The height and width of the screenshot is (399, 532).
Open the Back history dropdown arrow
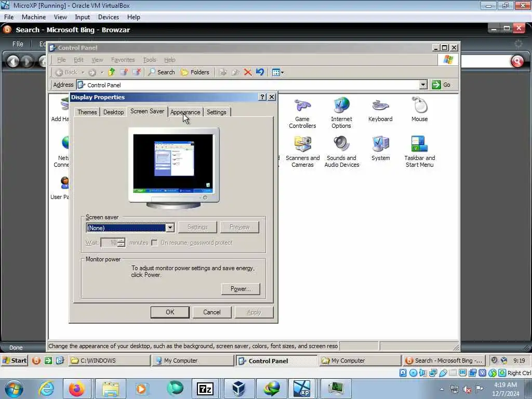click(83, 72)
